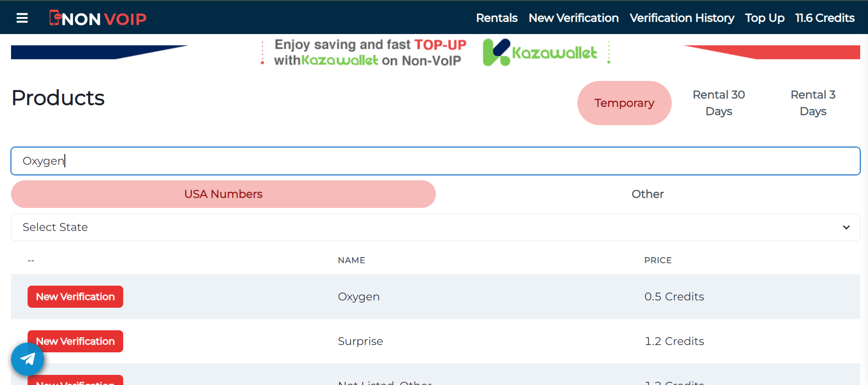
Task: Click the Select State chevron arrow
Action: 845,227
